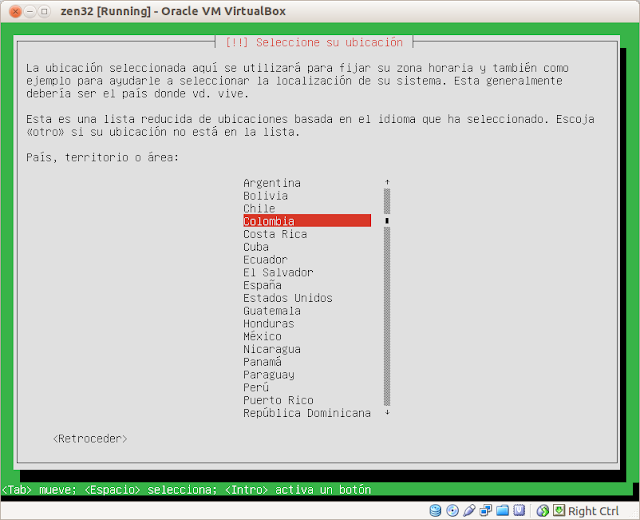The height and width of the screenshot is (520, 640).
Task: Select Guatemala from the list
Action: pos(307,311)
